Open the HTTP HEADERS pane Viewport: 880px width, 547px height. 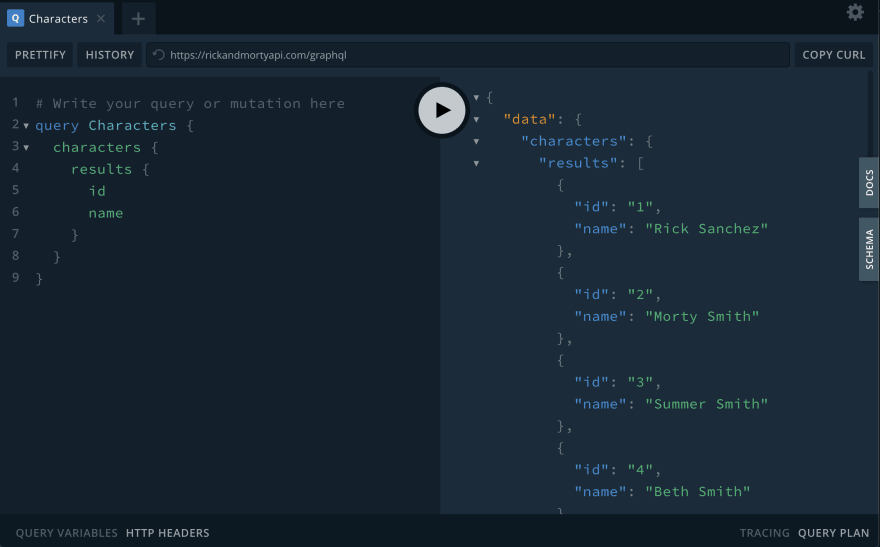167,533
